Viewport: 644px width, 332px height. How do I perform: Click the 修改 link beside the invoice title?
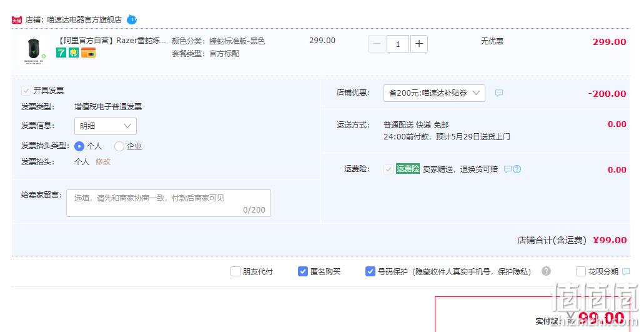coord(102,162)
